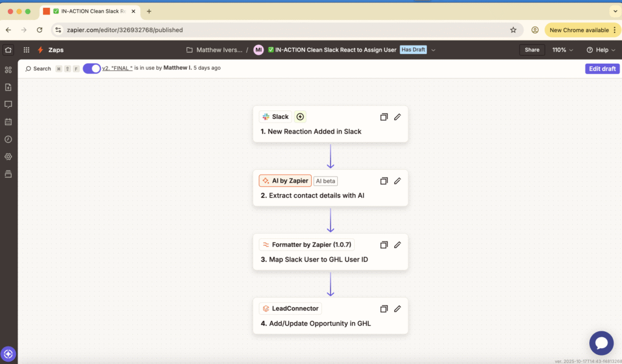Viewport: 622px width, 364px height.
Task: Click the Share button
Action: point(531,50)
